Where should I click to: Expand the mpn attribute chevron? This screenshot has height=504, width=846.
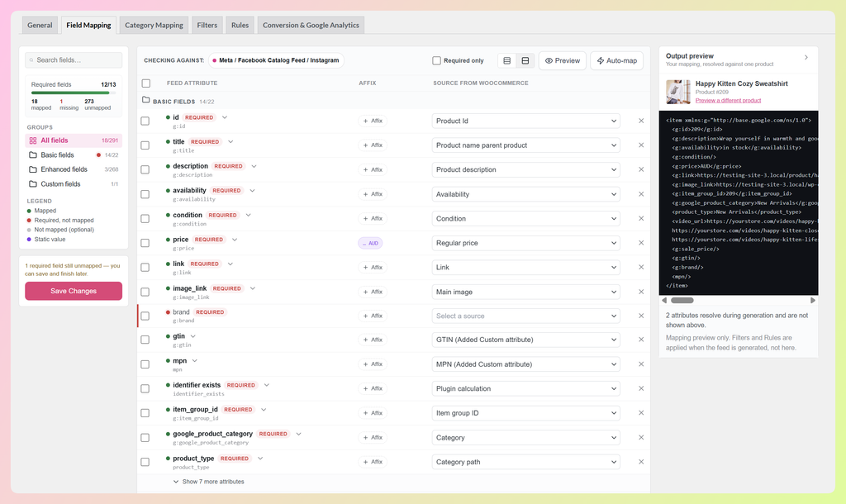pos(195,360)
